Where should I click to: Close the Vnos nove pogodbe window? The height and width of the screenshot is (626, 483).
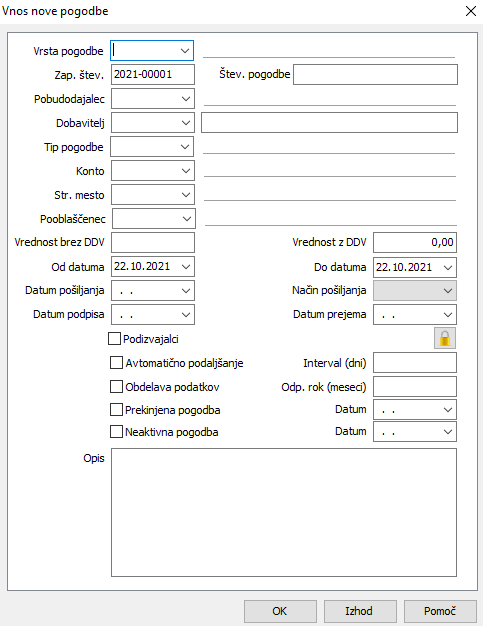point(471,11)
